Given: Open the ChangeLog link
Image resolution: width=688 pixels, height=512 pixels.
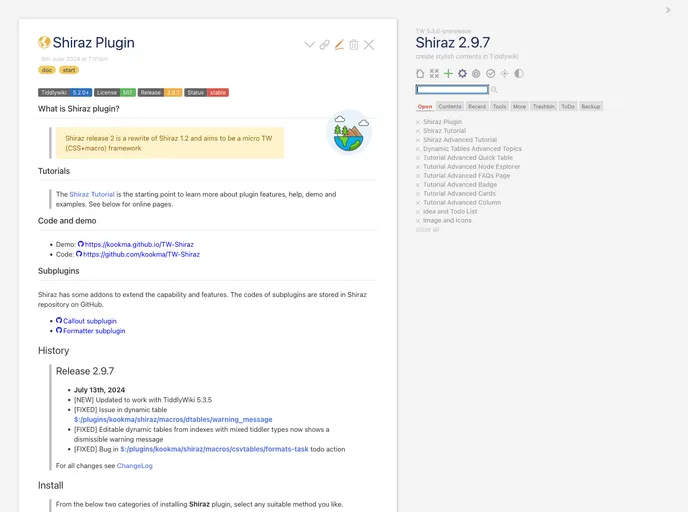Looking at the screenshot, I should 135,466.
